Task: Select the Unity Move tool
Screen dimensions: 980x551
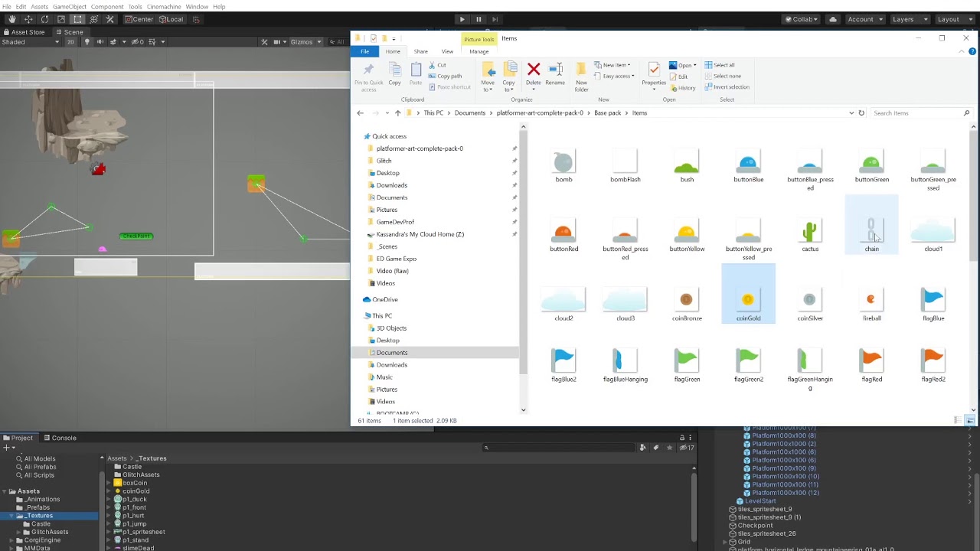Action: pyautogui.click(x=28, y=19)
